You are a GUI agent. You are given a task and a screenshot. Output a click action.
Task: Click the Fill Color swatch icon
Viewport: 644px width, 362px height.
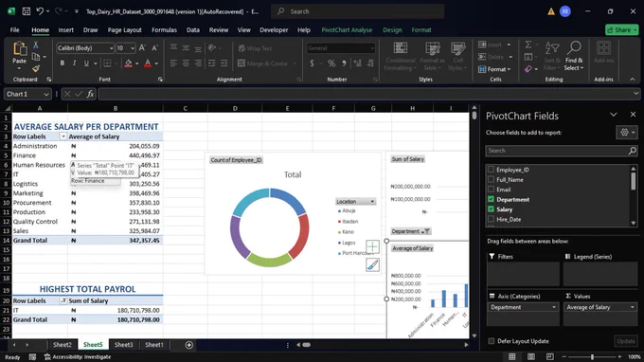[128, 63]
